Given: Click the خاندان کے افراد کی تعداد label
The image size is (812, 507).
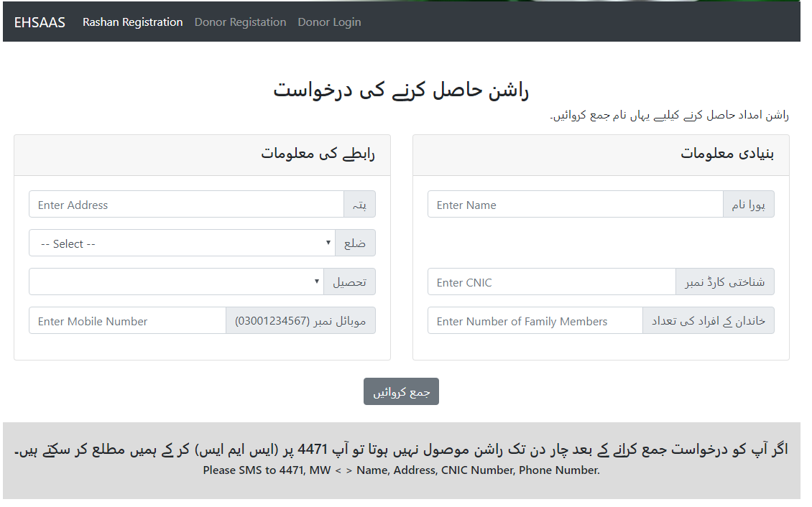Looking at the screenshot, I should pos(709,321).
